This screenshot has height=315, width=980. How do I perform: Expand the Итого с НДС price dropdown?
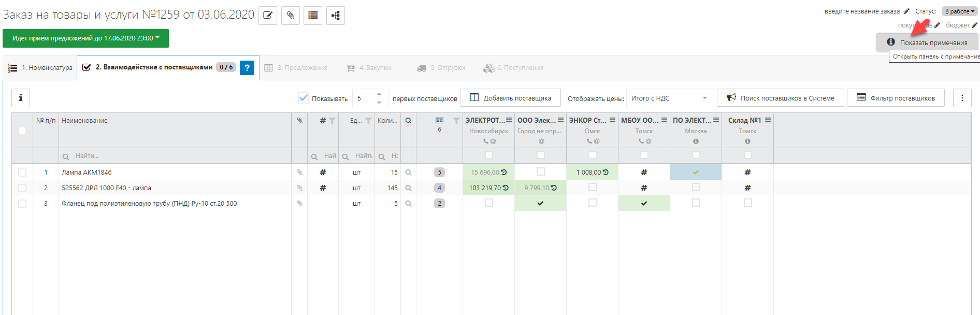click(670, 98)
